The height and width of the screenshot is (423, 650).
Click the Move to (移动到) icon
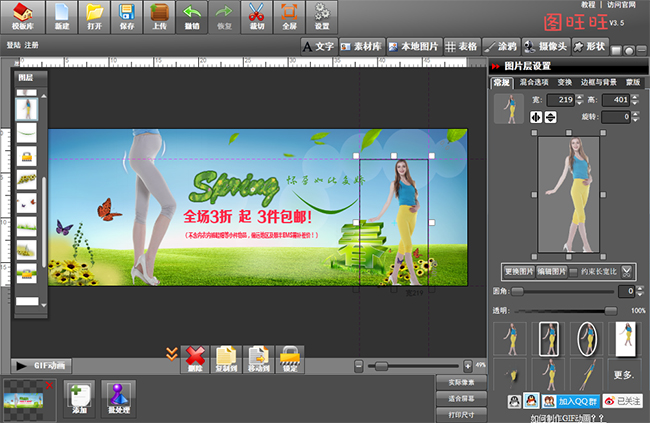click(x=259, y=359)
